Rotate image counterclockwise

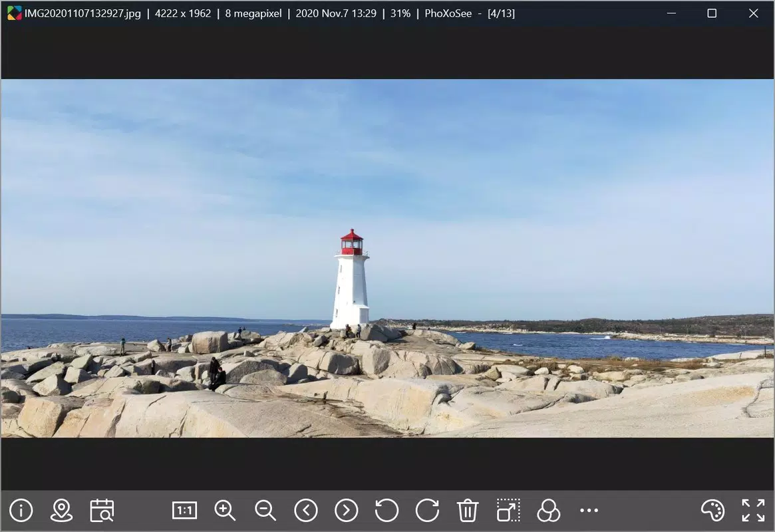click(x=387, y=510)
